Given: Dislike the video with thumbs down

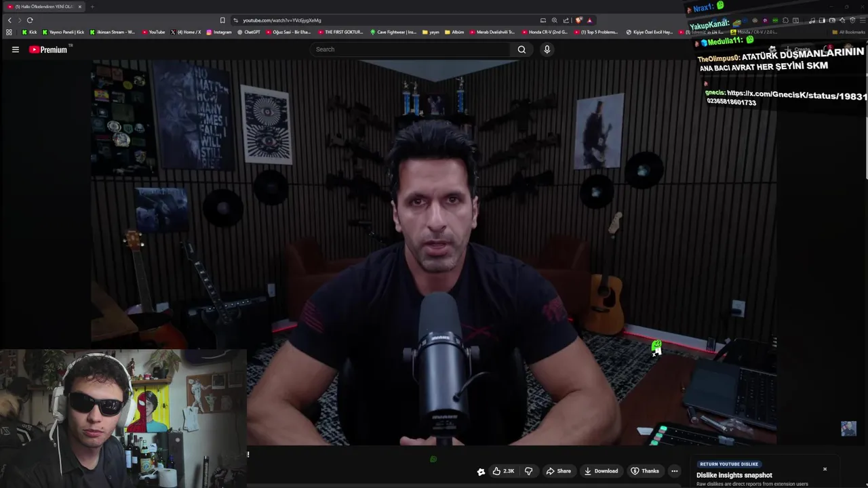Looking at the screenshot, I should (x=529, y=471).
